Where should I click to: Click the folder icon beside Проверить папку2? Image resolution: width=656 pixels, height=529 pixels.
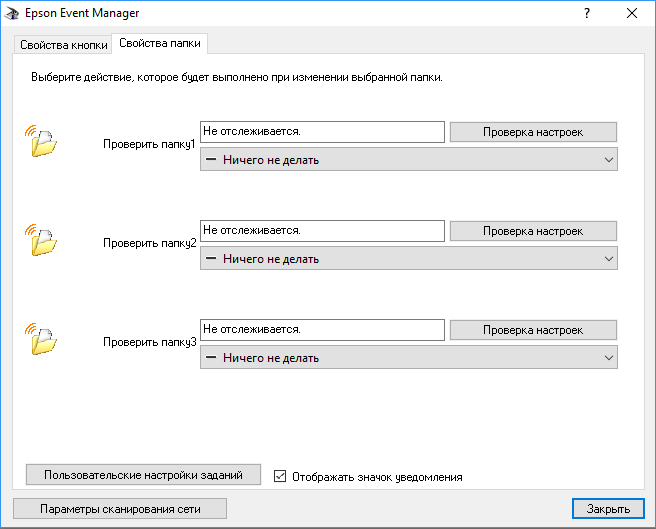(43, 241)
